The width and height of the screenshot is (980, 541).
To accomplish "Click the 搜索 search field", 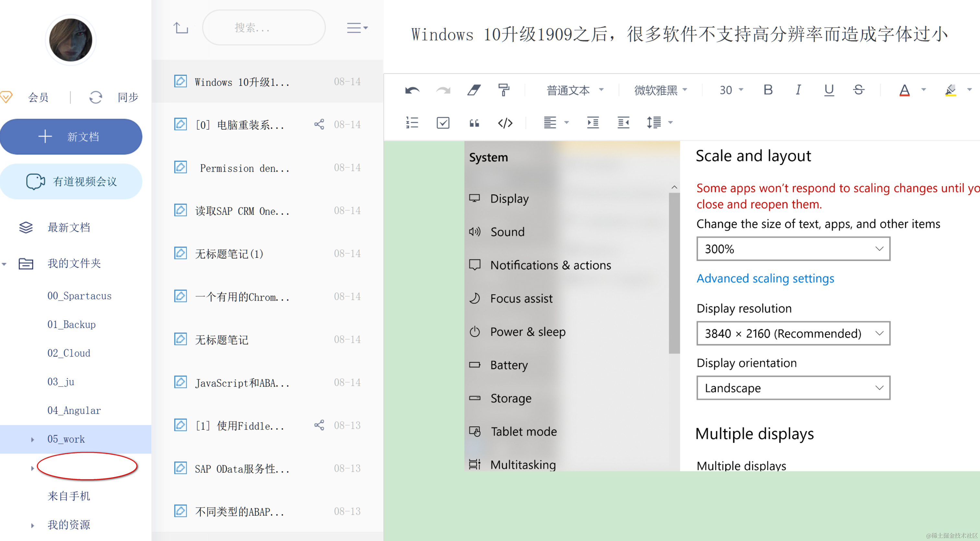I will pyautogui.click(x=263, y=28).
